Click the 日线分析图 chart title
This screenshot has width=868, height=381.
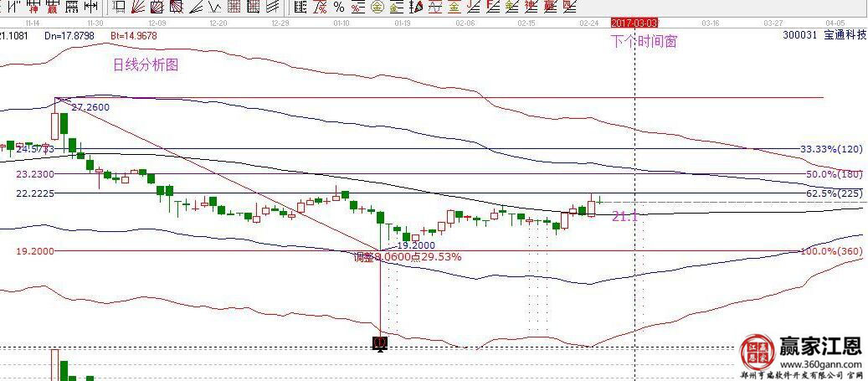[x=146, y=64]
